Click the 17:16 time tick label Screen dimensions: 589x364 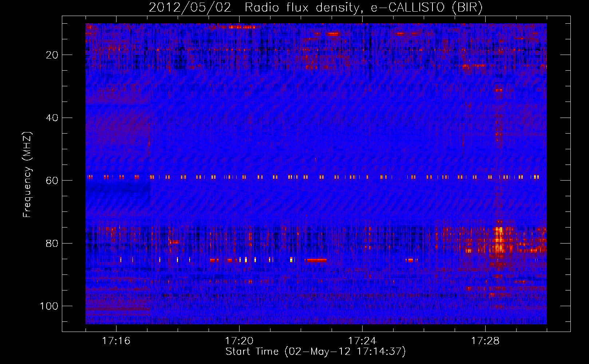point(116,341)
